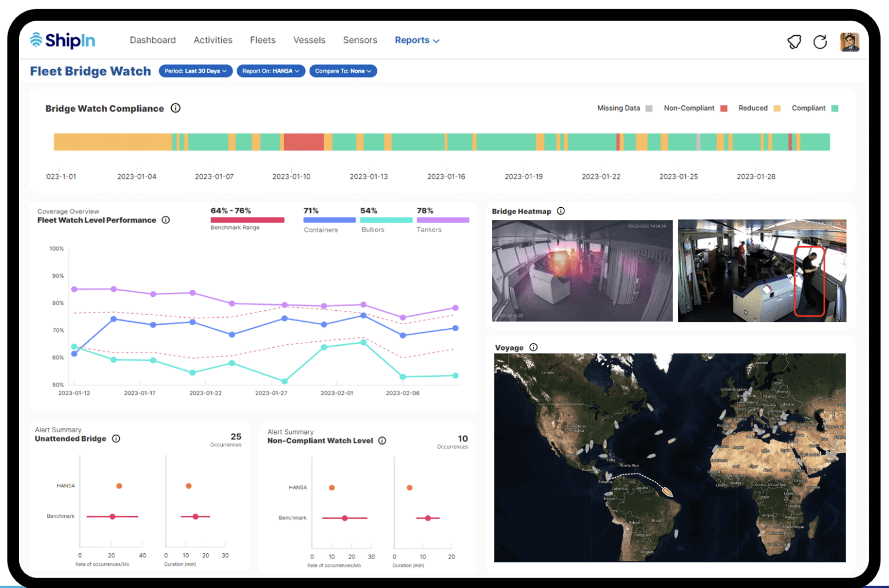
Task: Open the Period: Last 30 Days dropdown
Action: 195,71
